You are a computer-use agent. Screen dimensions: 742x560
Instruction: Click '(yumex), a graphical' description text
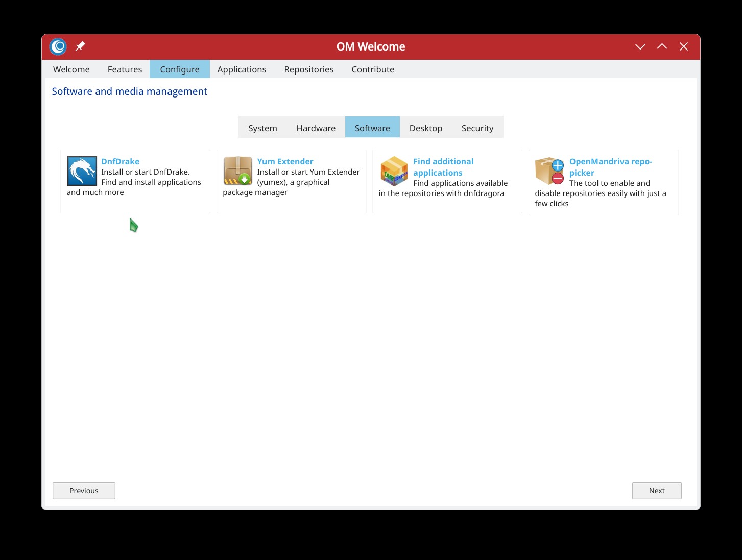click(x=293, y=182)
